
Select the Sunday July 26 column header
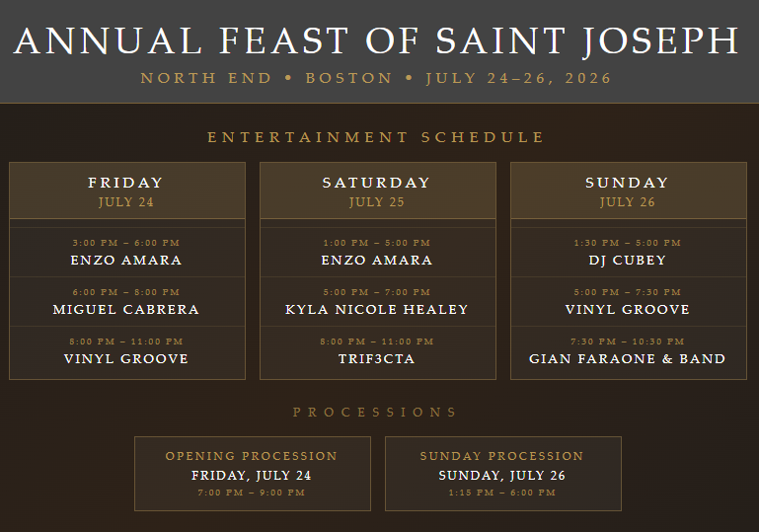click(629, 190)
